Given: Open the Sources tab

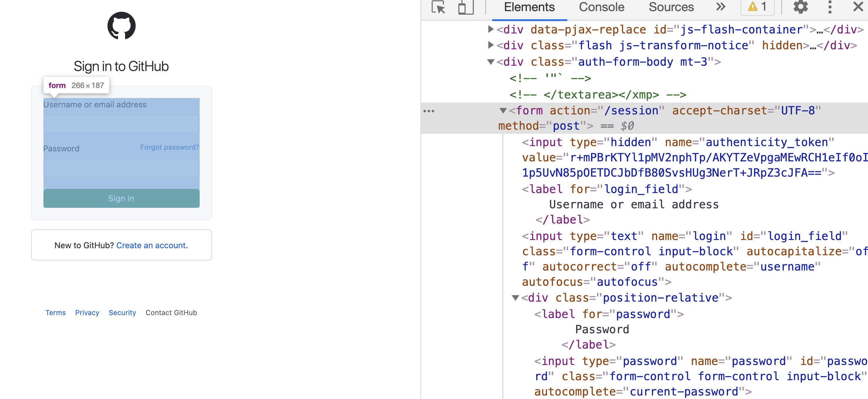Looking at the screenshot, I should pyautogui.click(x=671, y=7).
